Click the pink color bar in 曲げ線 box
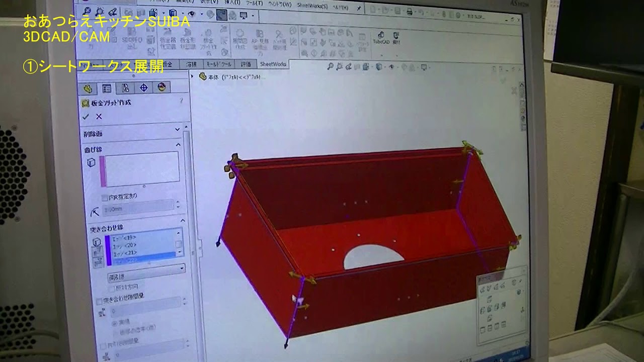The width and height of the screenshot is (644, 362). pyautogui.click(x=103, y=171)
